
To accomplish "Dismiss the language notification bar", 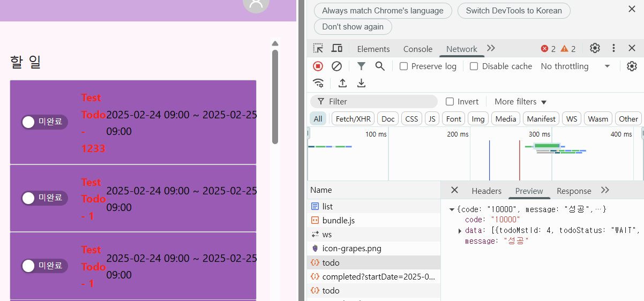I will [x=632, y=9].
